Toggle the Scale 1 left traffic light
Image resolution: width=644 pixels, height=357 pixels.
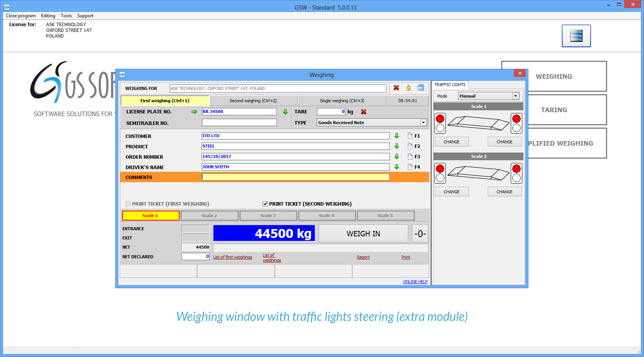tap(452, 142)
